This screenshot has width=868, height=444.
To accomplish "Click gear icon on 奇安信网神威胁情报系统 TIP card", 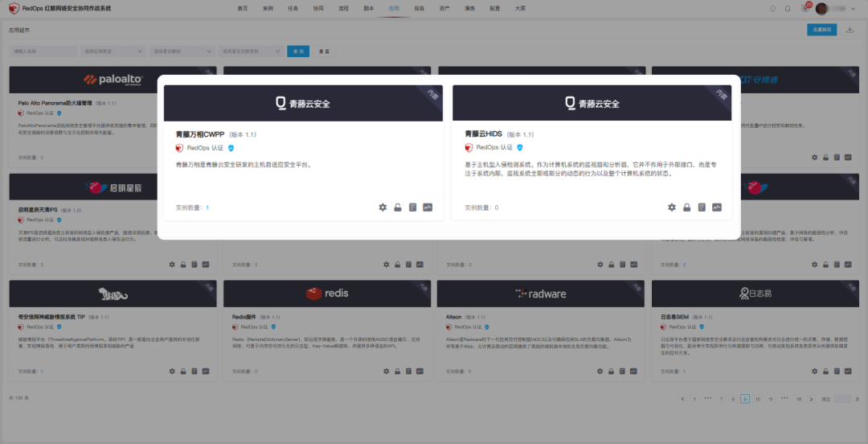I will coord(172,371).
